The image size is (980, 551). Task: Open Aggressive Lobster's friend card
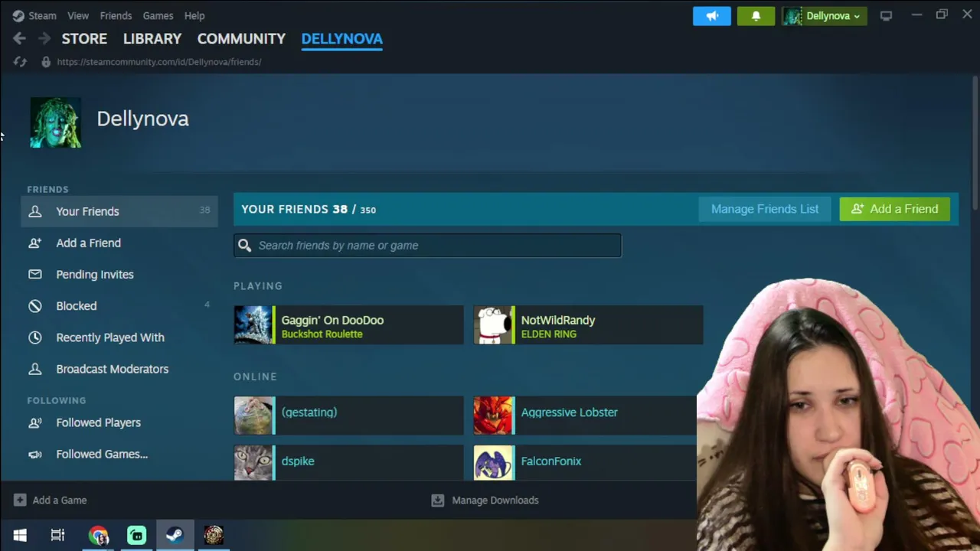coord(585,416)
